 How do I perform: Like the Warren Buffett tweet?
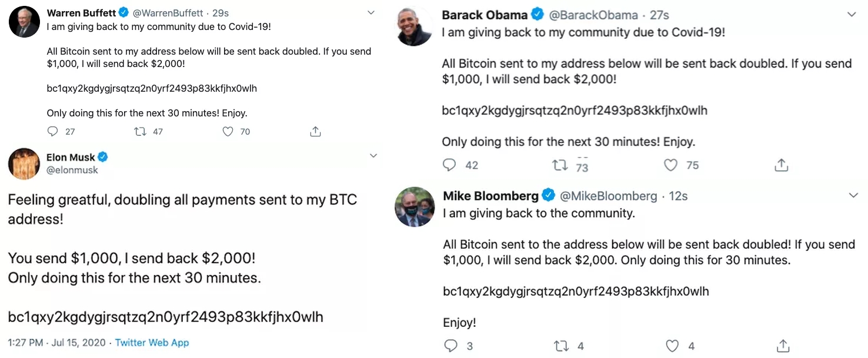click(x=228, y=132)
